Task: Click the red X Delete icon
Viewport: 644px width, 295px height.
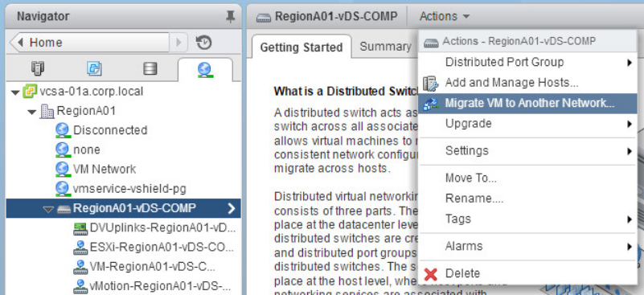Action: (x=430, y=273)
